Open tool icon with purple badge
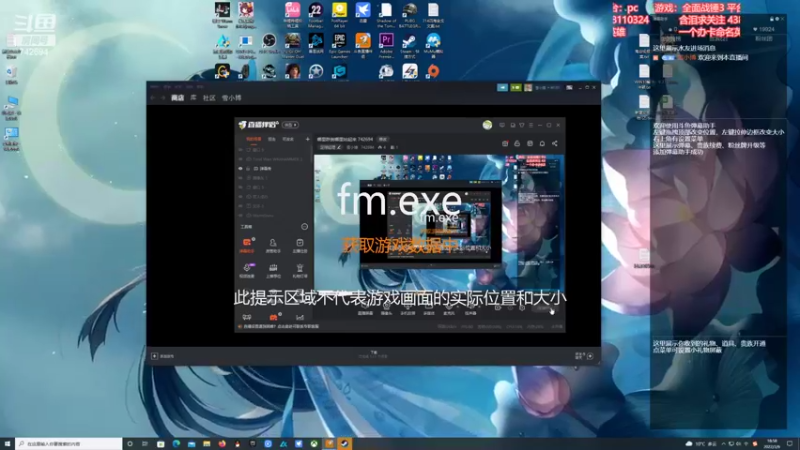Viewport: 800px width, 450px height. point(247,270)
